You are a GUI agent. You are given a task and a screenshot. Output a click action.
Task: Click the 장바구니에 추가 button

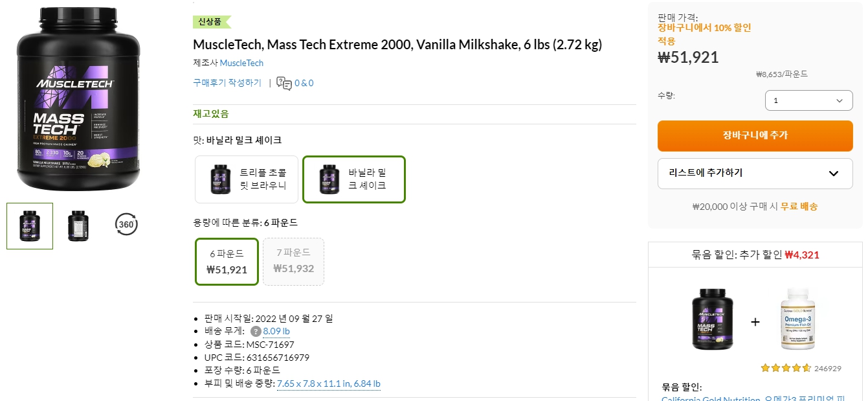coord(755,136)
